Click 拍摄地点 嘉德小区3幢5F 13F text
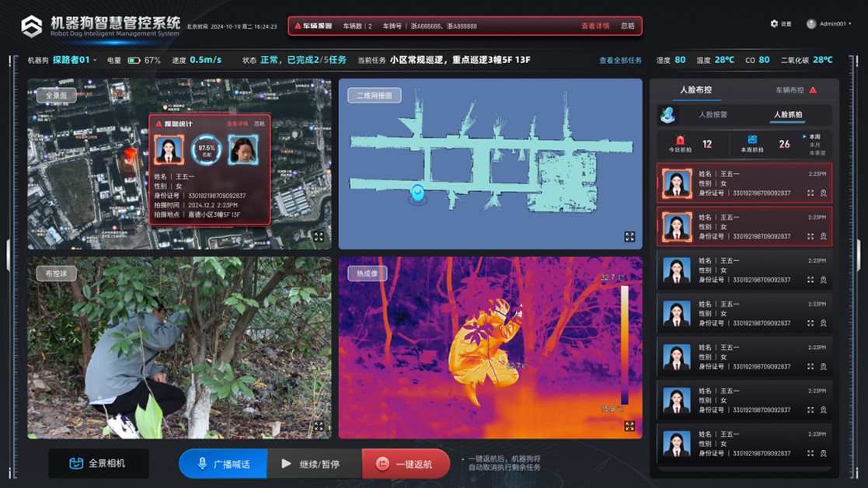 click(197, 214)
